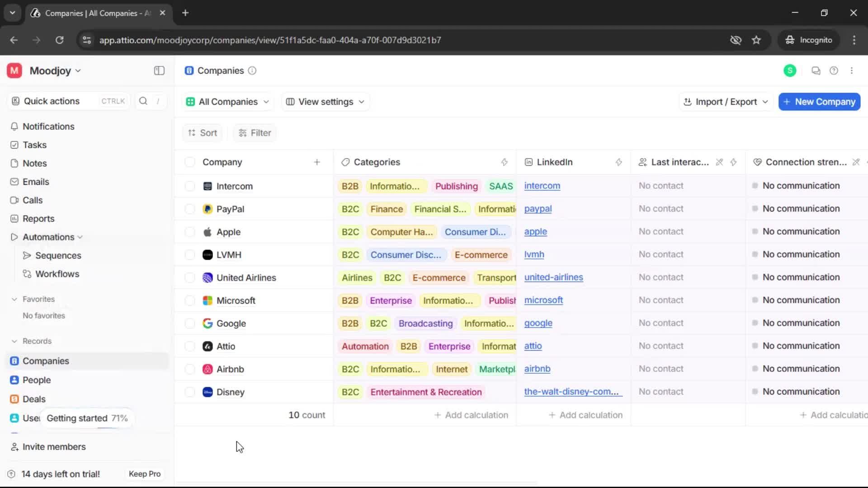Open Intercom's LinkedIn profile link
Screen dimensions: 868x488
click(x=542, y=186)
